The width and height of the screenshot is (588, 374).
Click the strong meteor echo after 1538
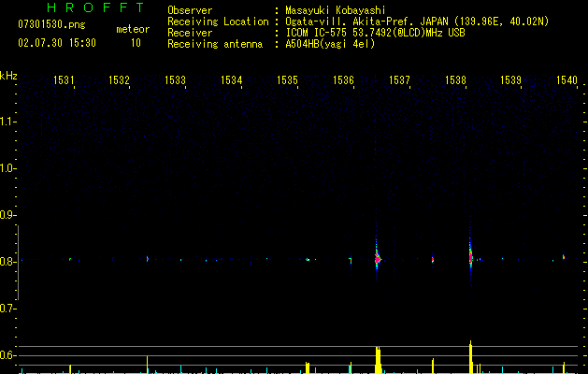pos(470,257)
